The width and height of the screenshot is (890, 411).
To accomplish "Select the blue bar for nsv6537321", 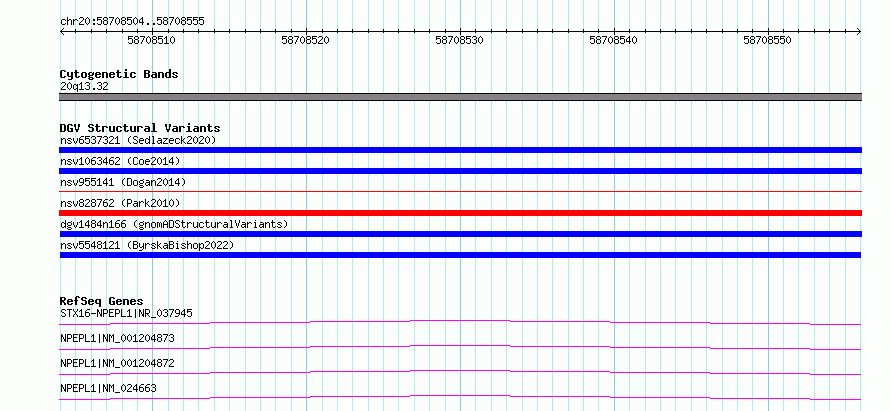I will pos(460,150).
